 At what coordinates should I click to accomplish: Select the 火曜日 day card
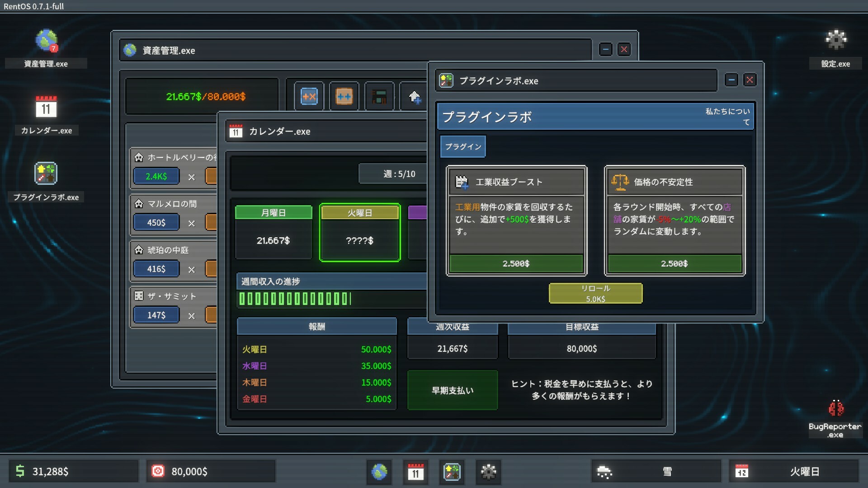[360, 232]
